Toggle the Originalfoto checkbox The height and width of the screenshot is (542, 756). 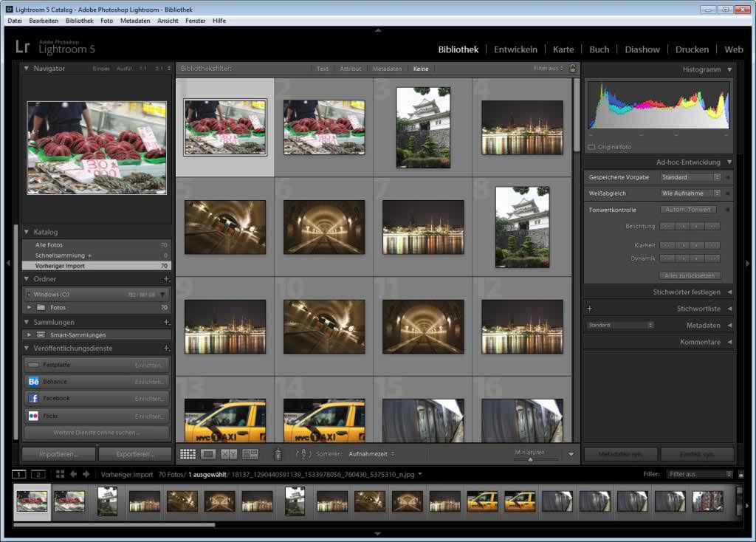click(591, 147)
